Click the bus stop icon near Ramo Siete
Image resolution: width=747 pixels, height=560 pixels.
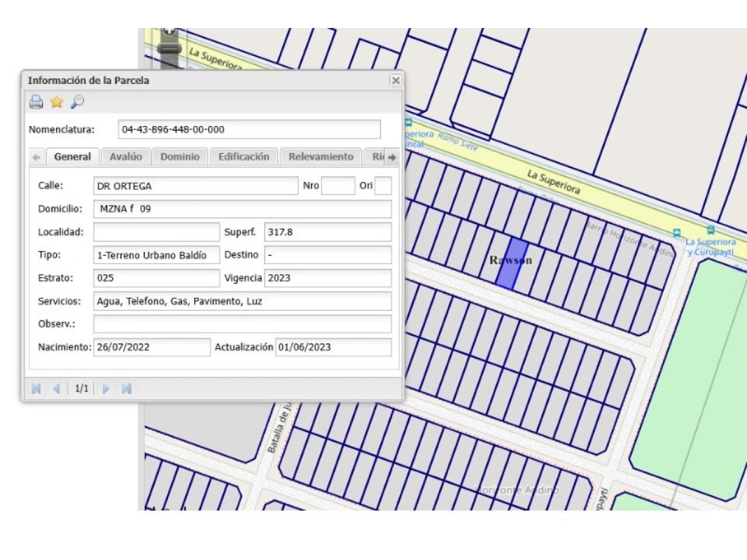(408, 123)
